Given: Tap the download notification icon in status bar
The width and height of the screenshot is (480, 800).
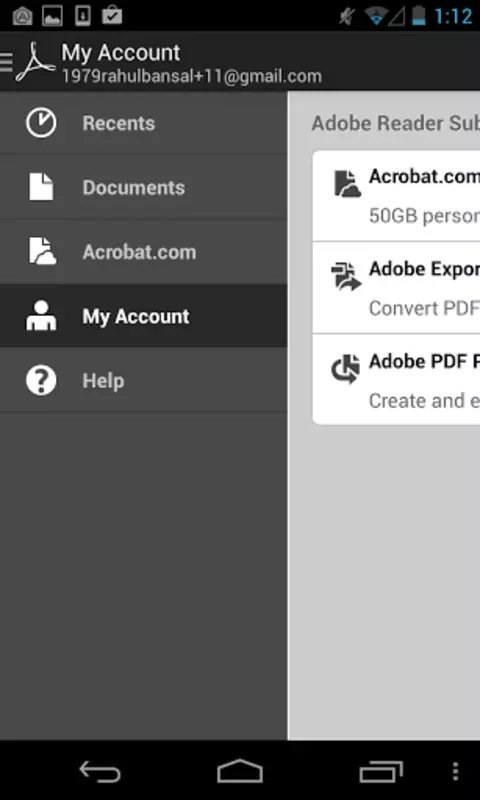Looking at the screenshot, I should tap(83, 16).
